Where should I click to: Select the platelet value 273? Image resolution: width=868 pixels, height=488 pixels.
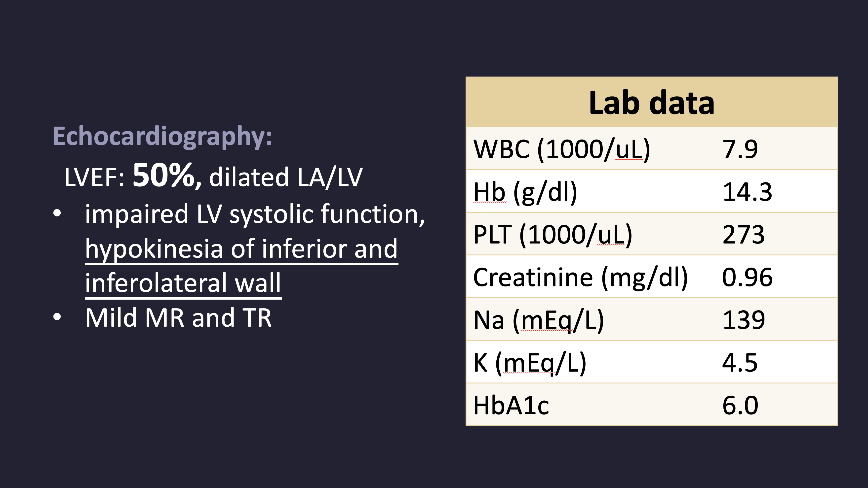click(x=743, y=235)
